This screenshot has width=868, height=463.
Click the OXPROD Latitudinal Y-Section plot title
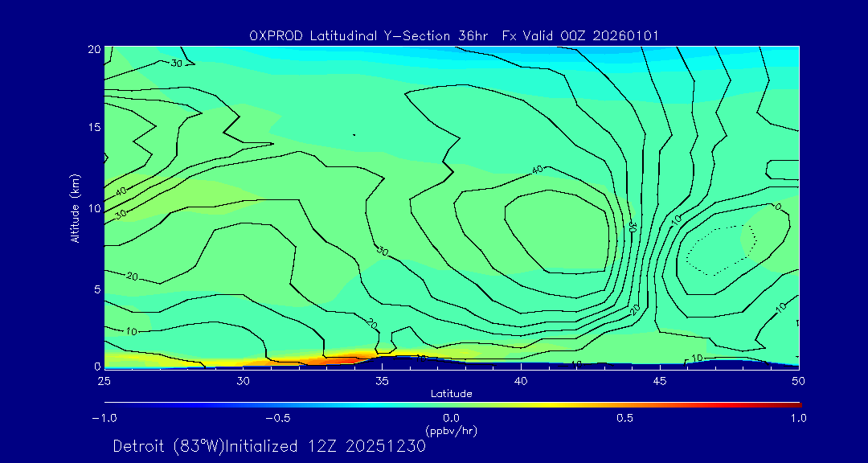pyautogui.click(x=455, y=35)
